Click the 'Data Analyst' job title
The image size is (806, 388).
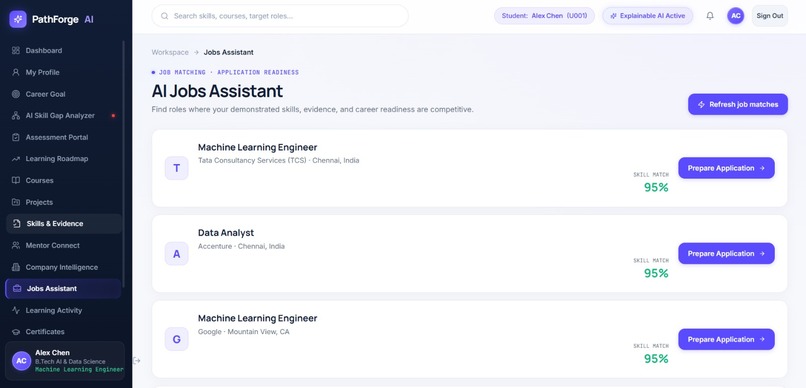(x=226, y=233)
